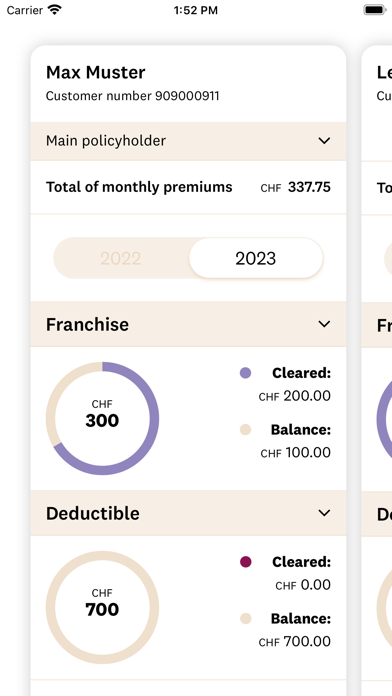Tap the Wi-Fi status icon
Image resolution: width=392 pixels, height=696 pixels.
55,10
